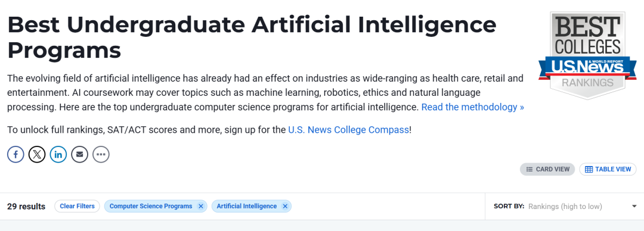Viewport: 644px width, 231px height.
Task: Click the sort dropdown caret arrow
Action: [x=634, y=207]
